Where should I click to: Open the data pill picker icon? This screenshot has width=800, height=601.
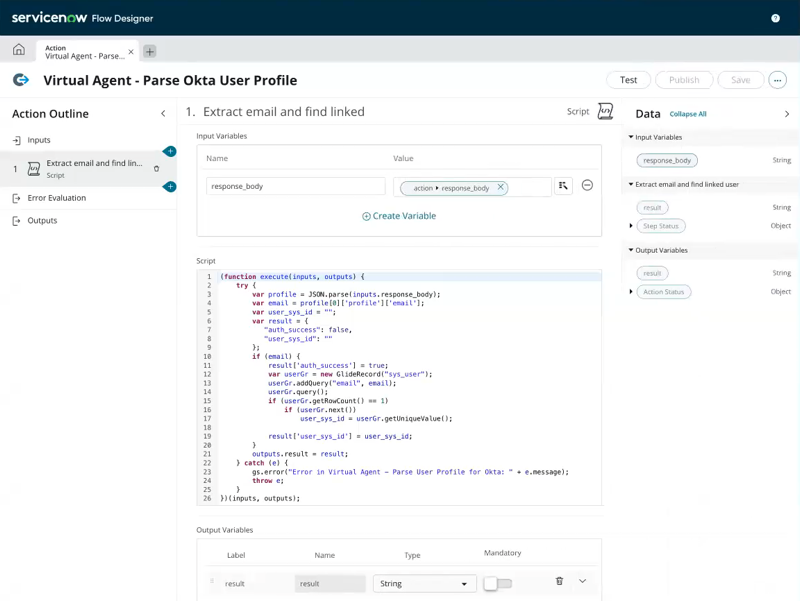(x=563, y=186)
